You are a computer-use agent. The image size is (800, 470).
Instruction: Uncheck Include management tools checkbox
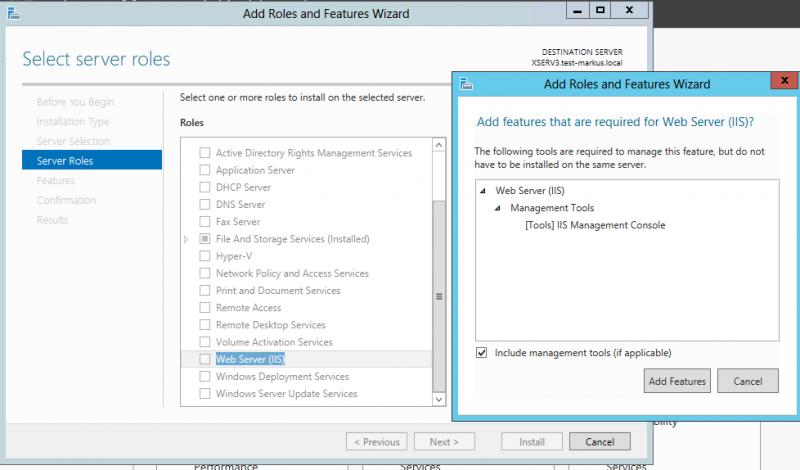point(483,353)
